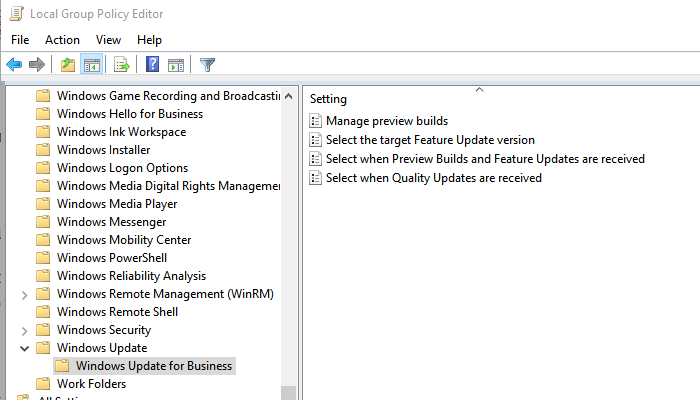Select the Quality Updates received policy
700x400 pixels.
pyautogui.click(x=433, y=178)
